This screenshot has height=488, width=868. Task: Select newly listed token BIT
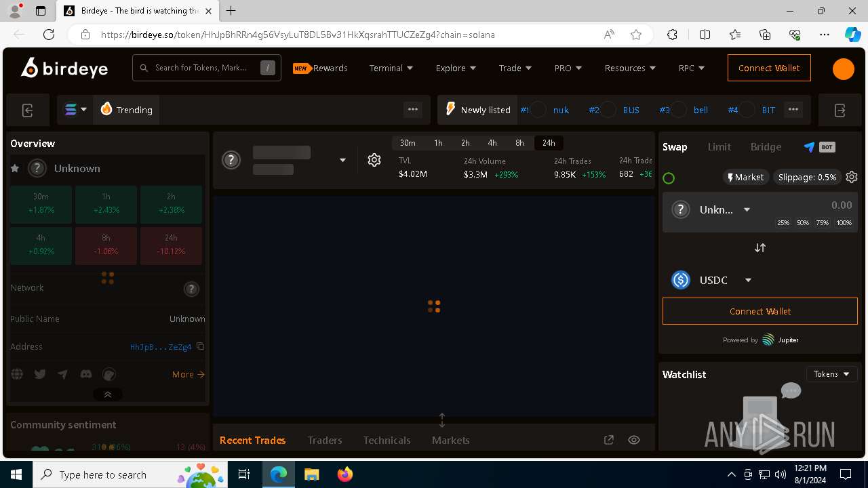[x=768, y=110]
